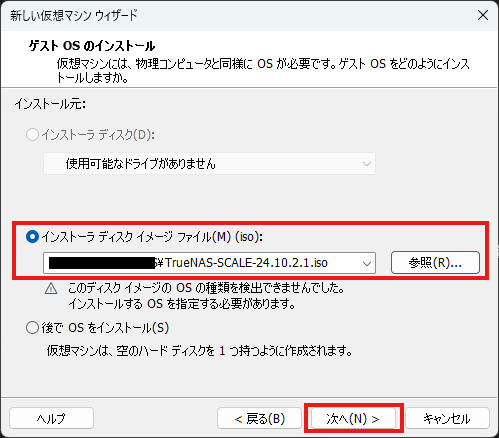
Task: Click the 参照(R)... browse button
Action: [x=435, y=263]
